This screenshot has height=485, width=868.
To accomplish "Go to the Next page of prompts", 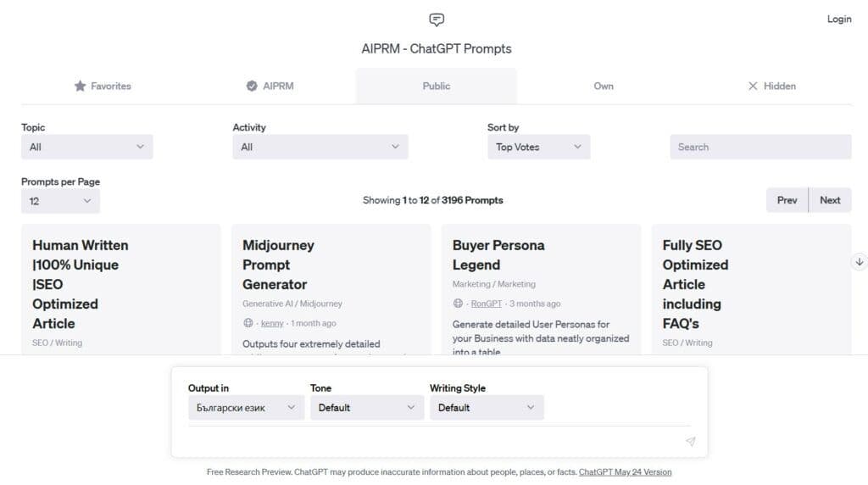I will (x=830, y=200).
